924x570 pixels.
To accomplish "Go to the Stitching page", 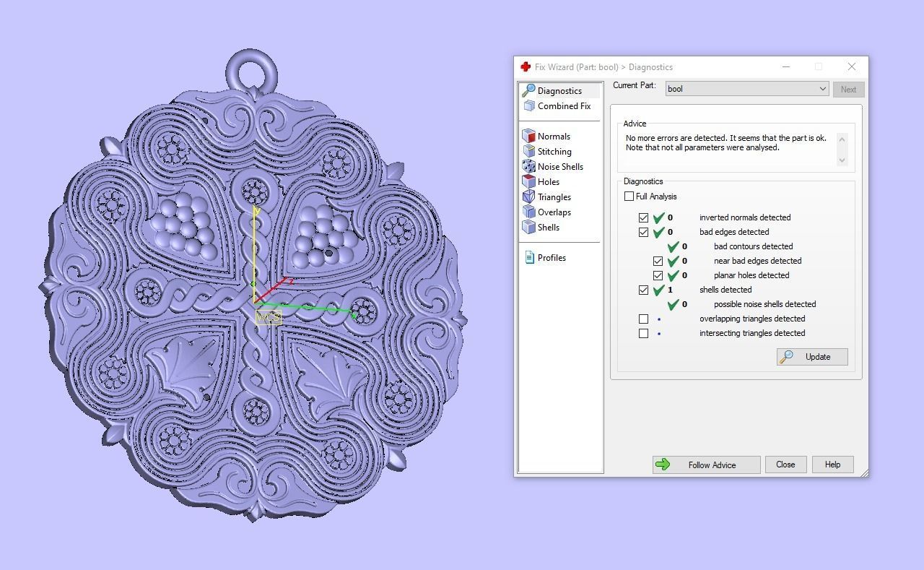I will [x=554, y=152].
